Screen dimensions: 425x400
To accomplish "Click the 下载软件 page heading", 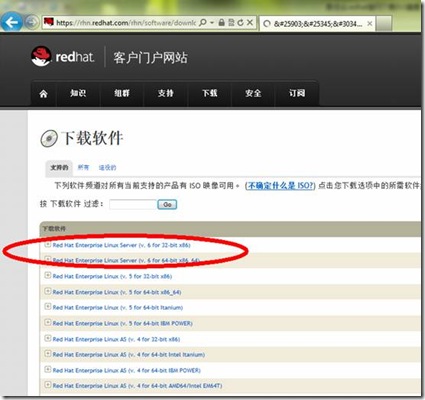I will click(92, 138).
